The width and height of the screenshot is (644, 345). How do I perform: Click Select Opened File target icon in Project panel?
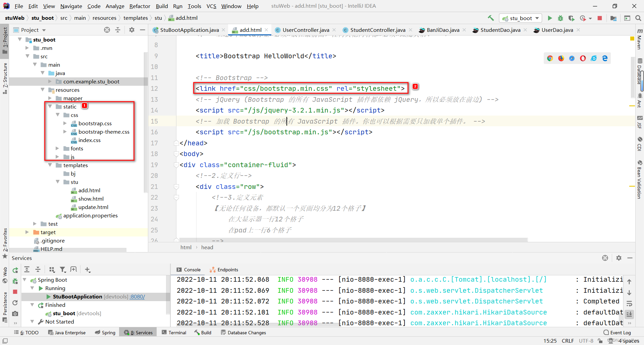point(107,30)
